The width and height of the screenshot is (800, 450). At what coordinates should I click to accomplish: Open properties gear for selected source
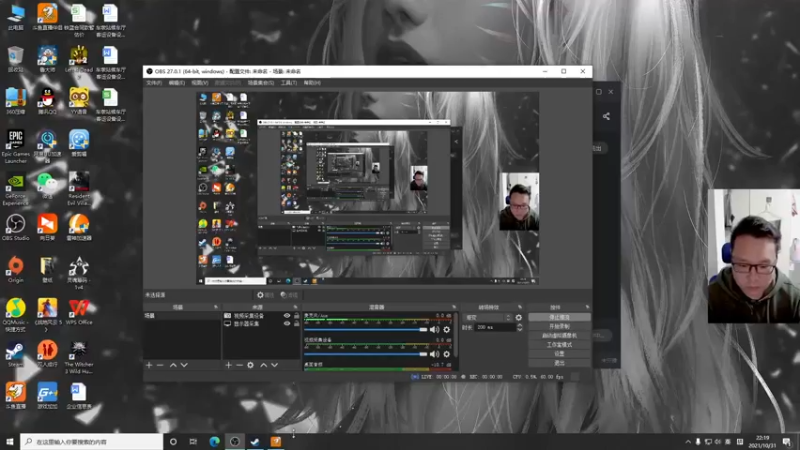pyautogui.click(x=265, y=295)
